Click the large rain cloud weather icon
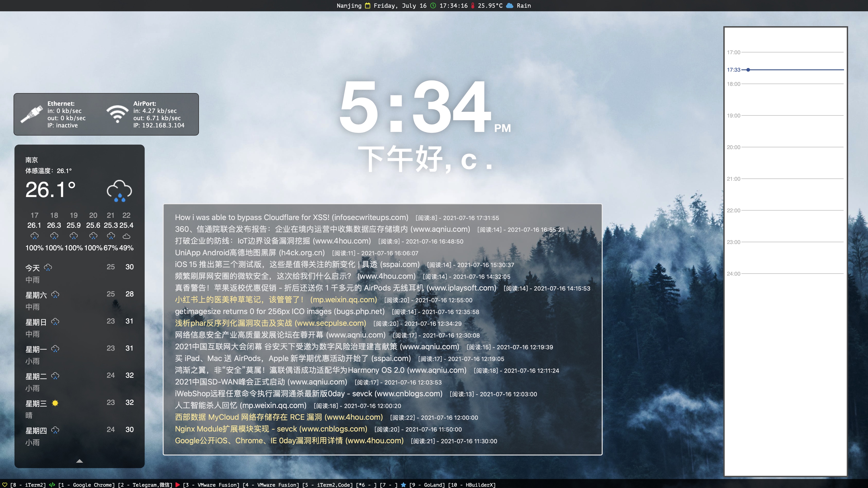The width and height of the screenshot is (868, 488). (x=119, y=191)
